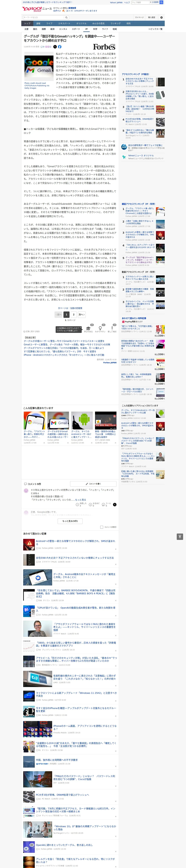Screen dimensions: 186x868
Task: Share first comment on X
Action: coord(115,504)
